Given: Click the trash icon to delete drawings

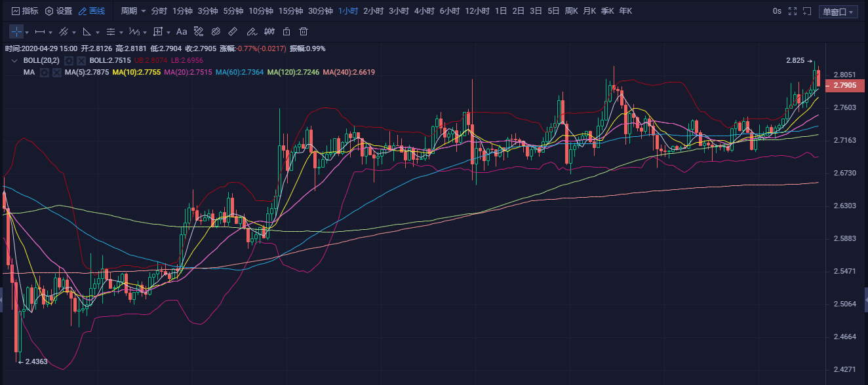Looking at the screenshot, I should pyautogui.click(x=304, y=31).
